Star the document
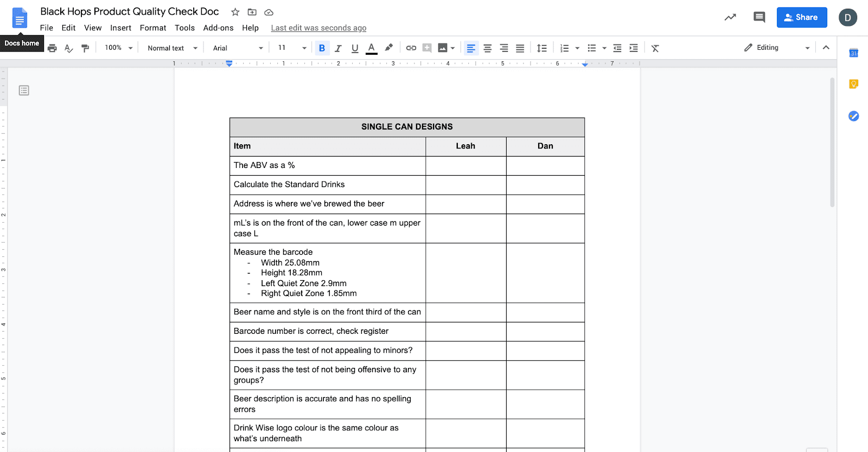868x452 pixels. click(235, 12)
